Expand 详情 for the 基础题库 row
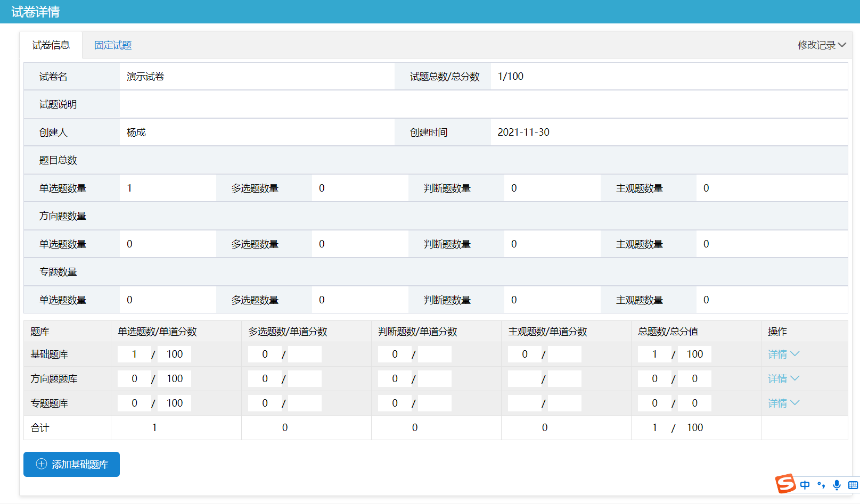The height and width of the screenshot is (504, 860). click(783, 354)
